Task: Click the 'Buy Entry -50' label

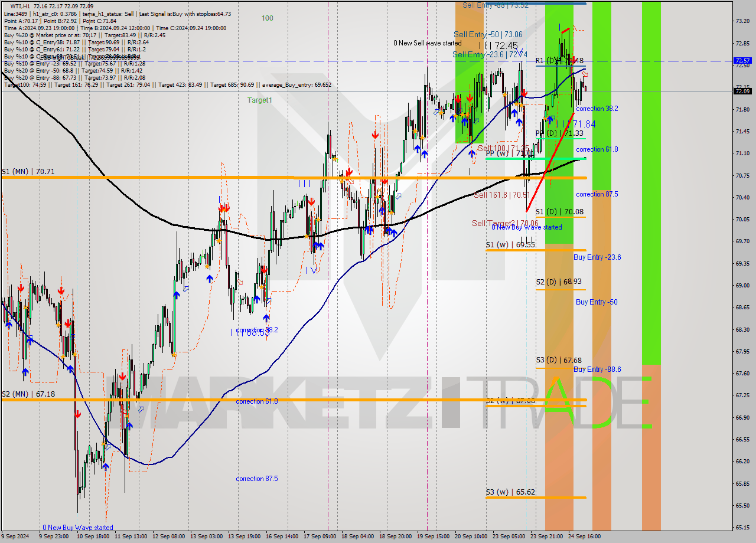Action: [597, 302]
